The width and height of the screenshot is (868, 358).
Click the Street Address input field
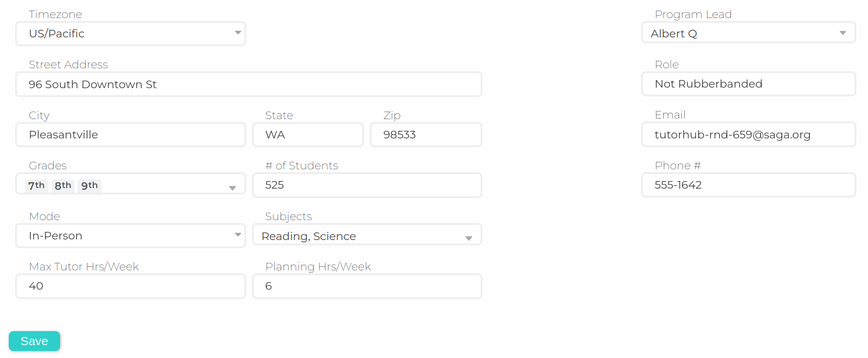coord(248,84)
